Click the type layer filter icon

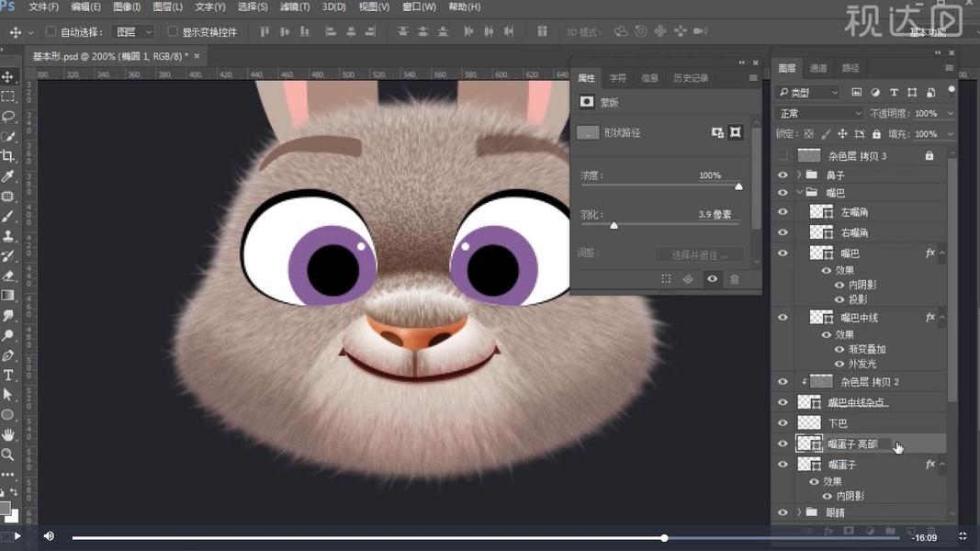(x=894, y=93)
